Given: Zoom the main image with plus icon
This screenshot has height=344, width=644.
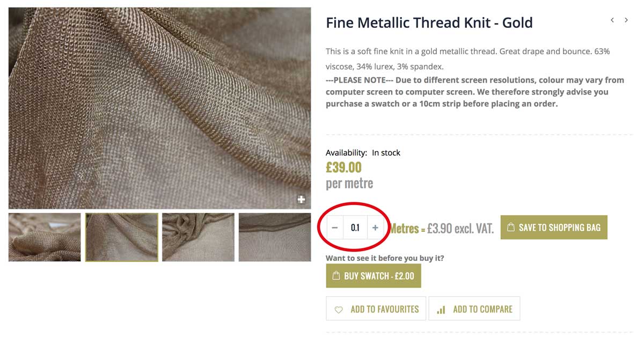Looking at the screenshot, I should pos(302,200).
